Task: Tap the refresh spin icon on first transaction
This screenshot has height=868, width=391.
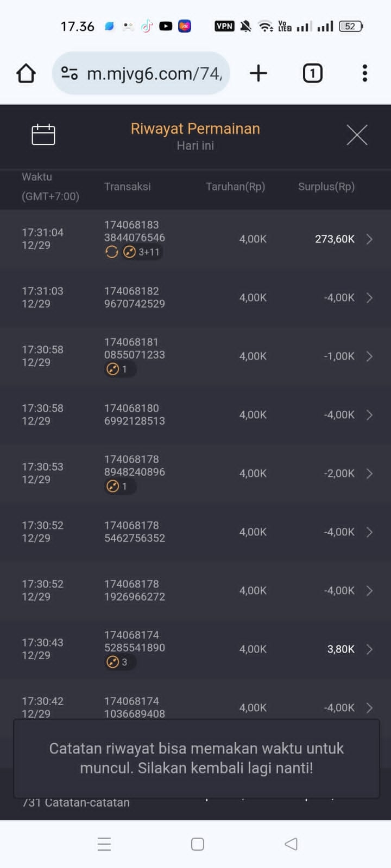Action: click(112, 252)
